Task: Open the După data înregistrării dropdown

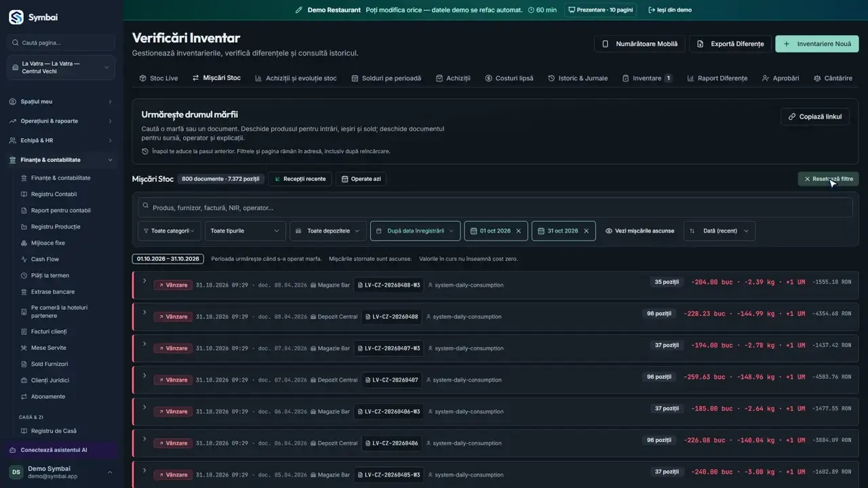Action: click(x=415, y=231)
